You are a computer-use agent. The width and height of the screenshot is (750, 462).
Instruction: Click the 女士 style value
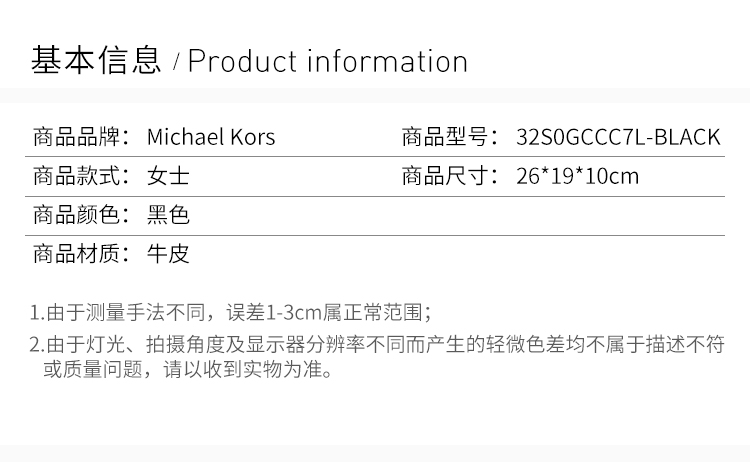[x=168, y=176]
